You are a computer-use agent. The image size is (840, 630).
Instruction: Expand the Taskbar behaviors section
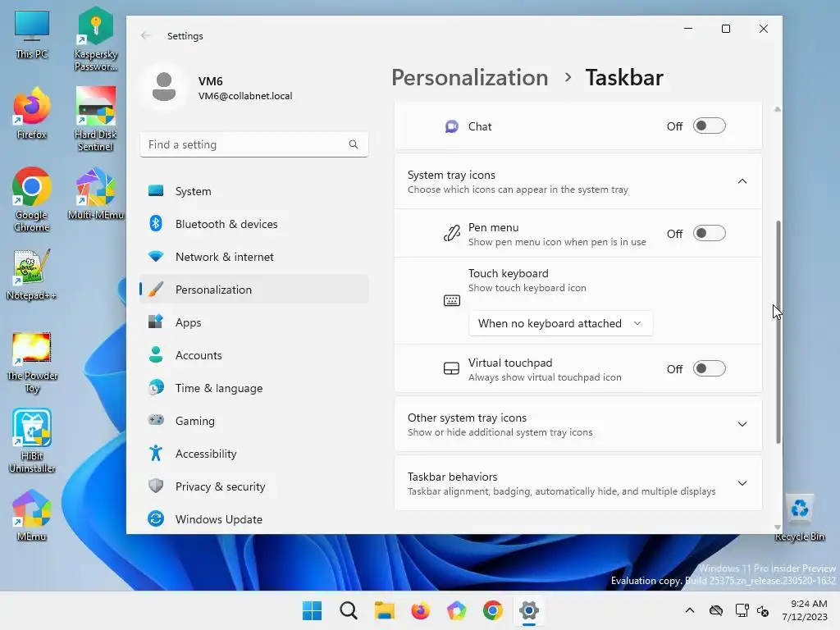pyautogui.click(x=742, y=483)
